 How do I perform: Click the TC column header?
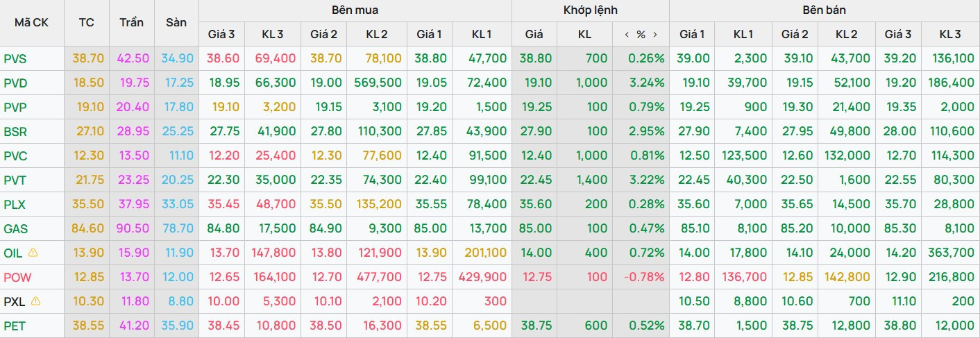86,22
